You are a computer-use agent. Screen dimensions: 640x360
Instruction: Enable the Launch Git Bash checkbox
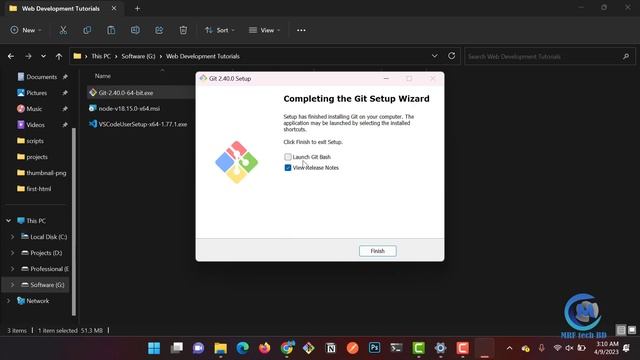288,157
